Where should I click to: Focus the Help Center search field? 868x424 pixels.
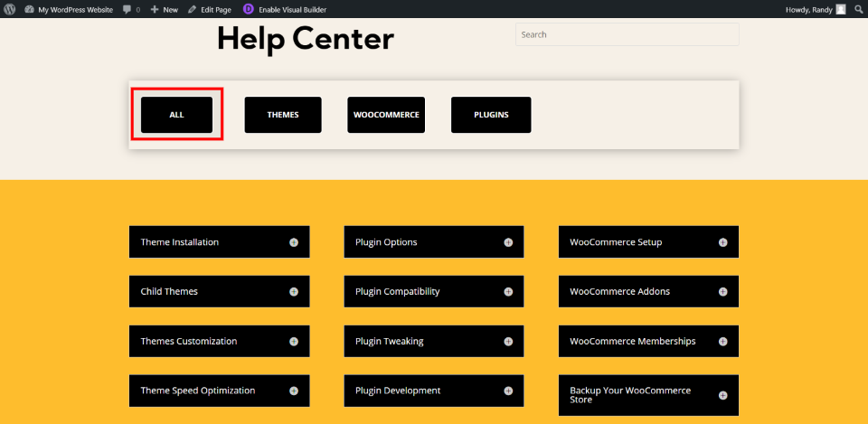click(627, 34)
